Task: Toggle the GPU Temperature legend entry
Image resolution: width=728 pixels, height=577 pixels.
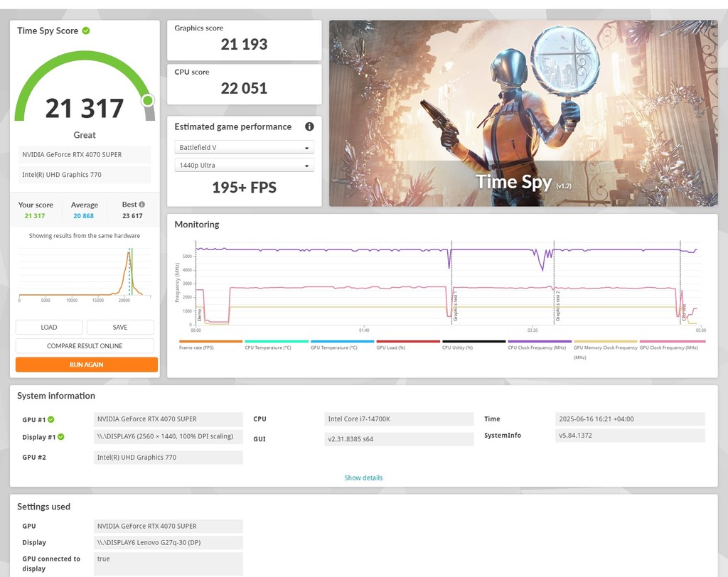Action: tap(342, 345)
